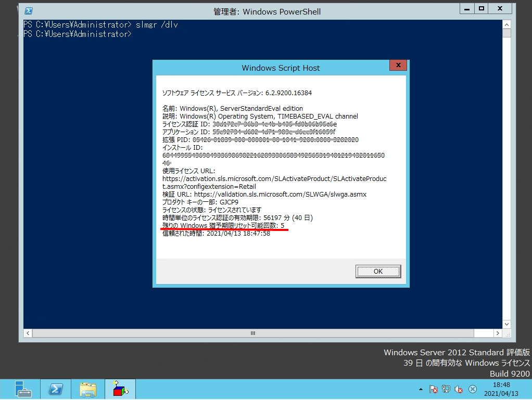Viewport: 532px width, 400px height.
Task: Open the taskbar clock showing 18:48
Action: pyautogui.click(x=501, y=389)
